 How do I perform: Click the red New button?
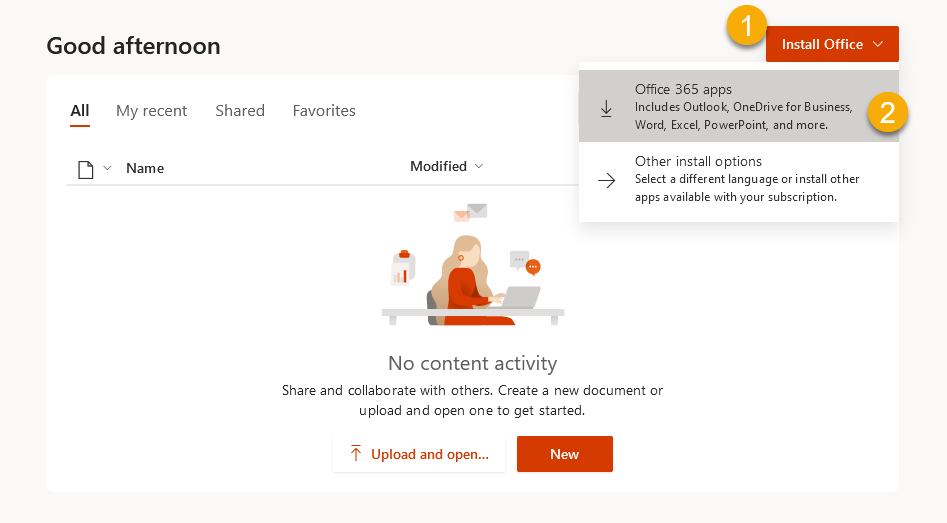[564, 454]
